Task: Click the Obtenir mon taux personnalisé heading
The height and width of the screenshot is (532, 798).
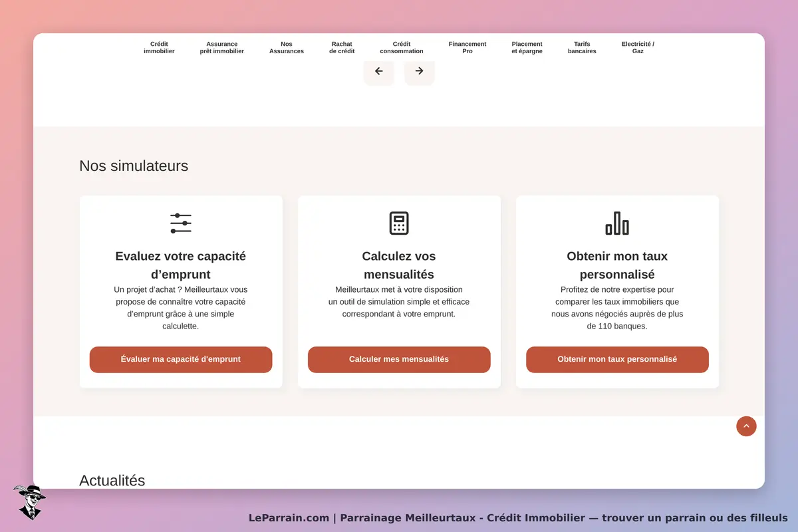Action: 617,265
